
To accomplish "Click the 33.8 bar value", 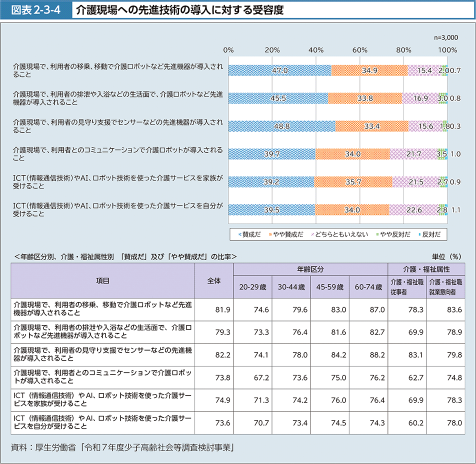I will point(365,98).
